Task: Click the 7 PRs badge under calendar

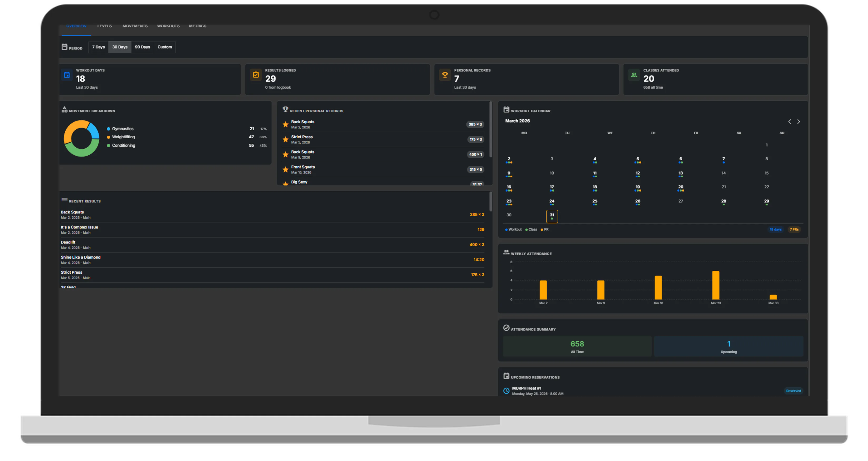Action: pyautogui.click(x=794, y=229)
